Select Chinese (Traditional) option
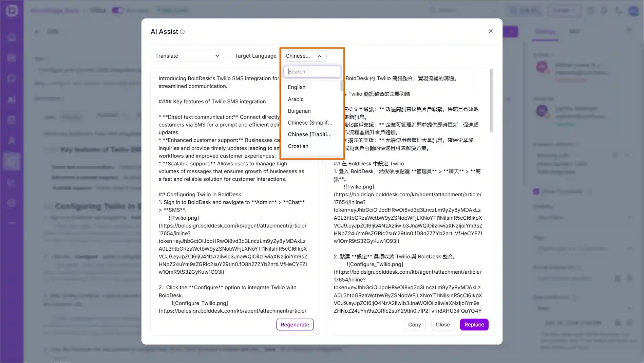 click(x=309, y=134)
